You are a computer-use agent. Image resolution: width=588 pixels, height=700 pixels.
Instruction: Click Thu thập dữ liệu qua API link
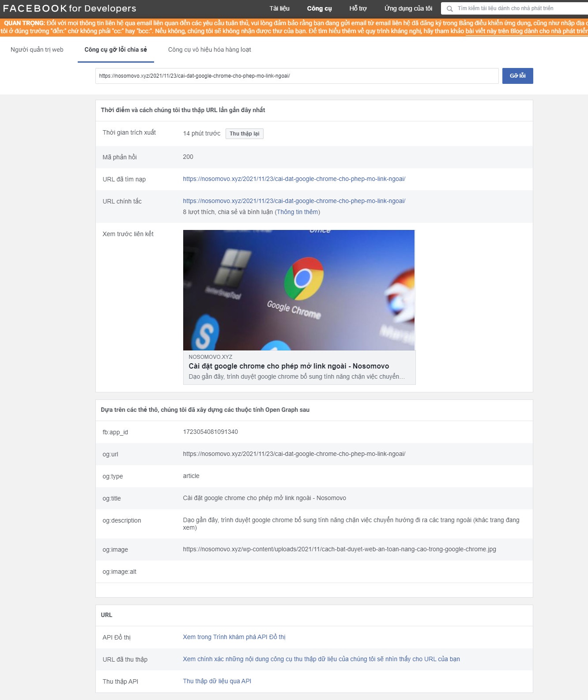217,681
